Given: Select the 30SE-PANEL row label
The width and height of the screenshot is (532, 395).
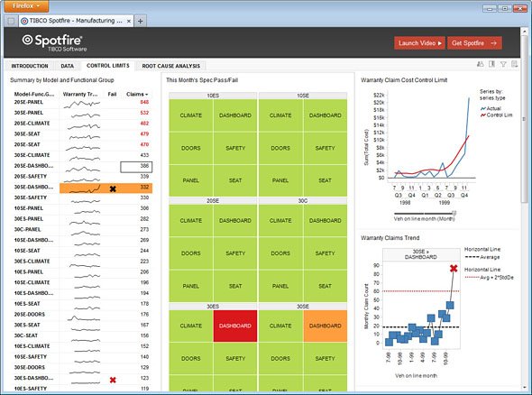Looking at the screenshot, I should click(29, 113).
